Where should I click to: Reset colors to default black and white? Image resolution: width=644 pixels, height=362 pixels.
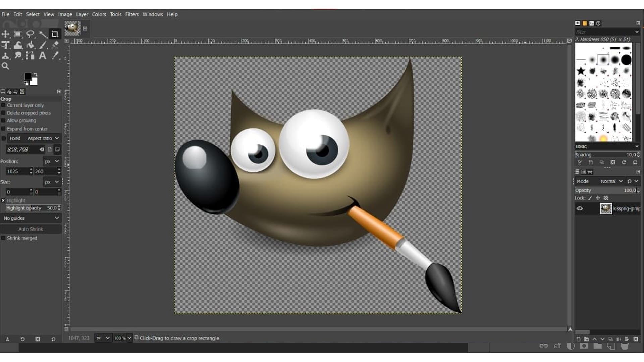pyautogui.click(x=26, y=83)
